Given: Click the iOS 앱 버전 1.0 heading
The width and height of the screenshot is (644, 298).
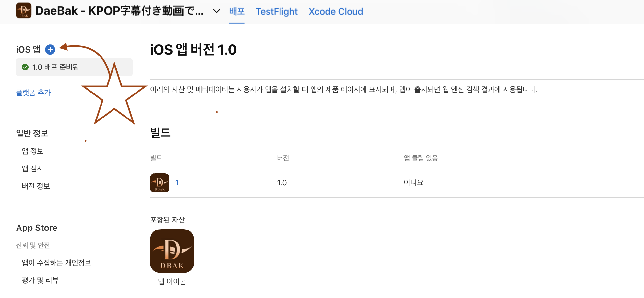Looking at the screenshot, I should pyautogui.click(x=193, y=50).
